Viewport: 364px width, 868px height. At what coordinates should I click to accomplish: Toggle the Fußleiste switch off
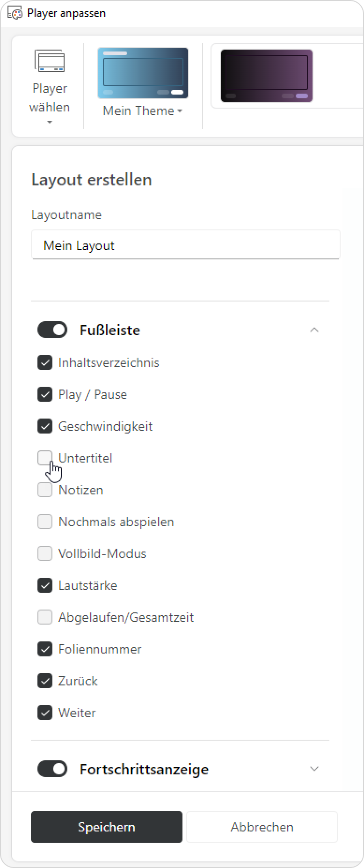pos(52,330)
